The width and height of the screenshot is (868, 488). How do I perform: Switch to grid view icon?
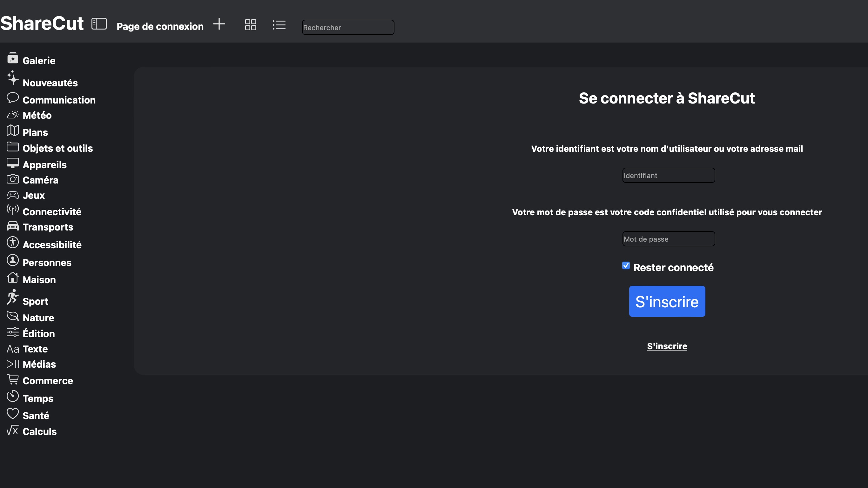[x=250, y=24]
